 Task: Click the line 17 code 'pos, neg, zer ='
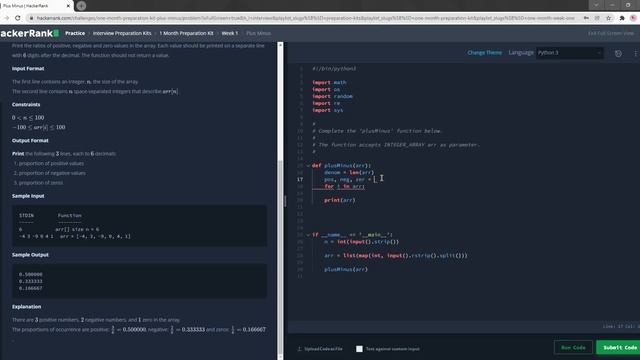tap(347, 179)
